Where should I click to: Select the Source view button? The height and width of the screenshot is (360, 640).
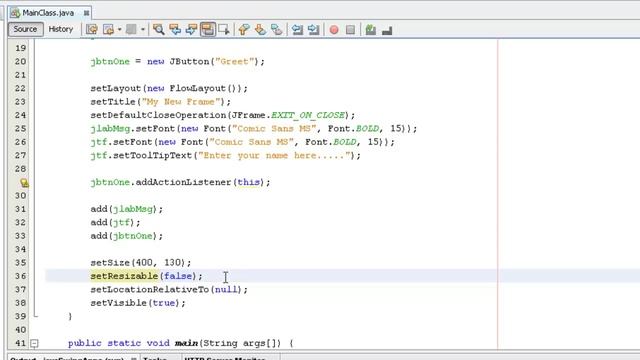pos(25,29)
